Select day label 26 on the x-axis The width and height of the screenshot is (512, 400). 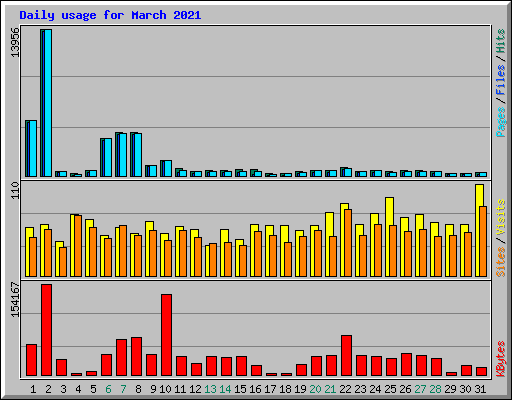coord(405,389)
